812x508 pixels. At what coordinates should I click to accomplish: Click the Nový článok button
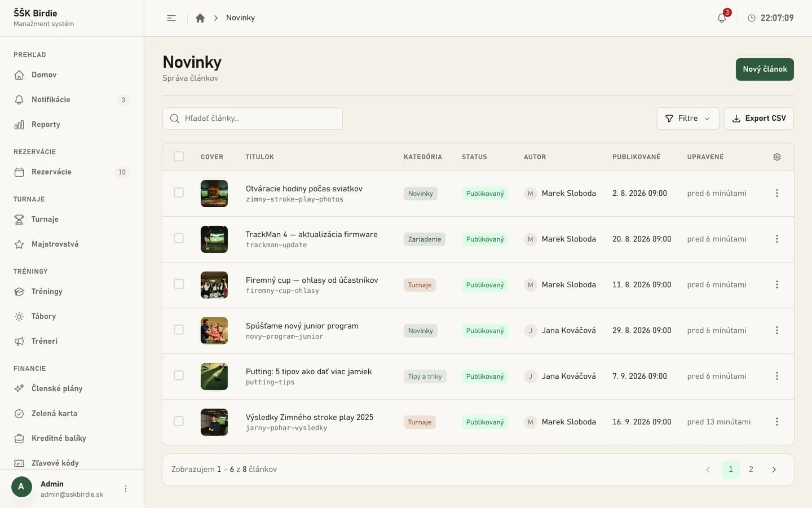[765, 69]
